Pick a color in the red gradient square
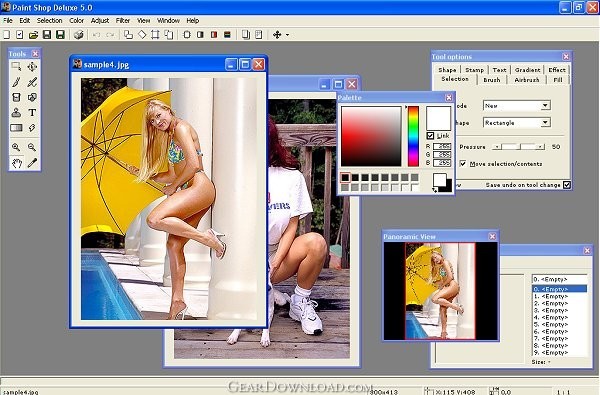Screen dimensions: 600x395 point(371,136)
